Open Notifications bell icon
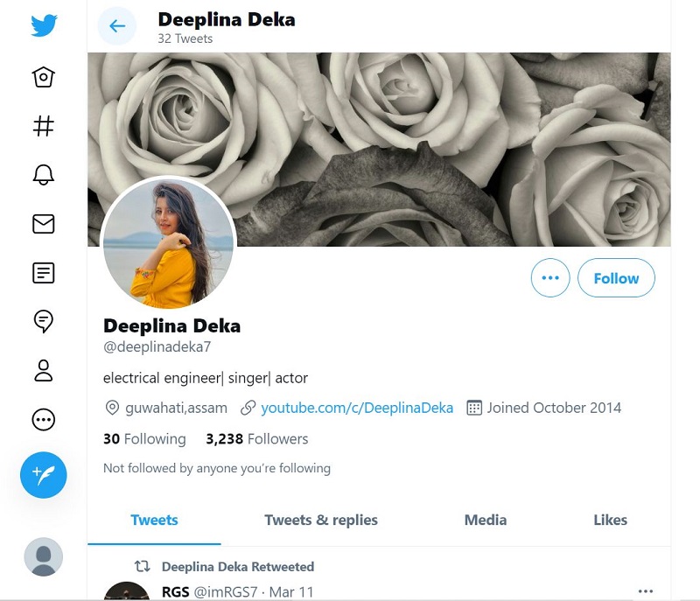The width and height of the screenshot is (700, 601). [x=43, y=175]
